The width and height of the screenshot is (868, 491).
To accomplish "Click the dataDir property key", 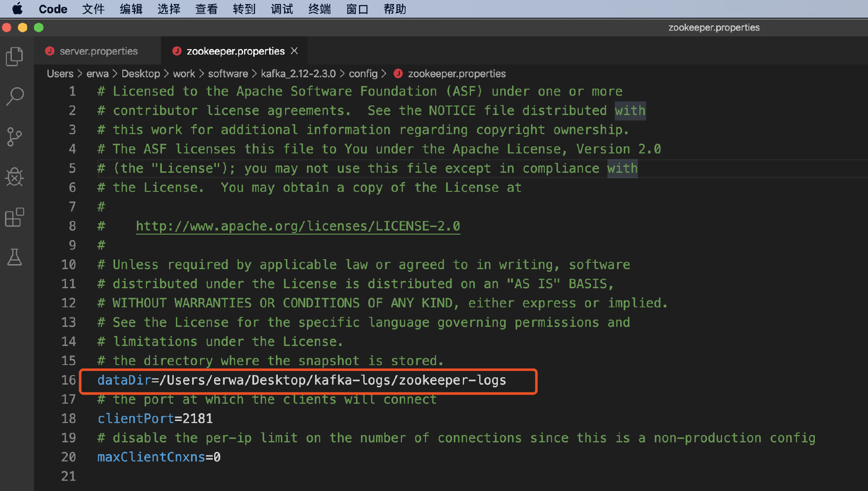I will [124, 380].
